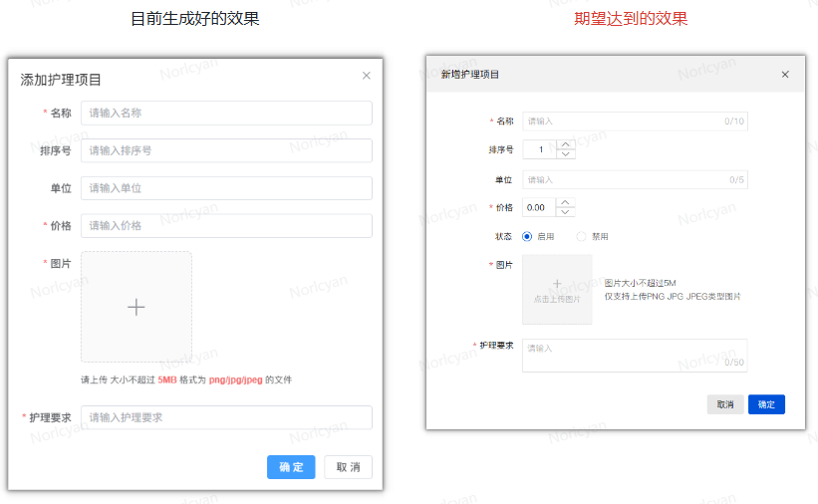
Task: Click the 价格 field showing 0.00
Action: coord(539,207)
